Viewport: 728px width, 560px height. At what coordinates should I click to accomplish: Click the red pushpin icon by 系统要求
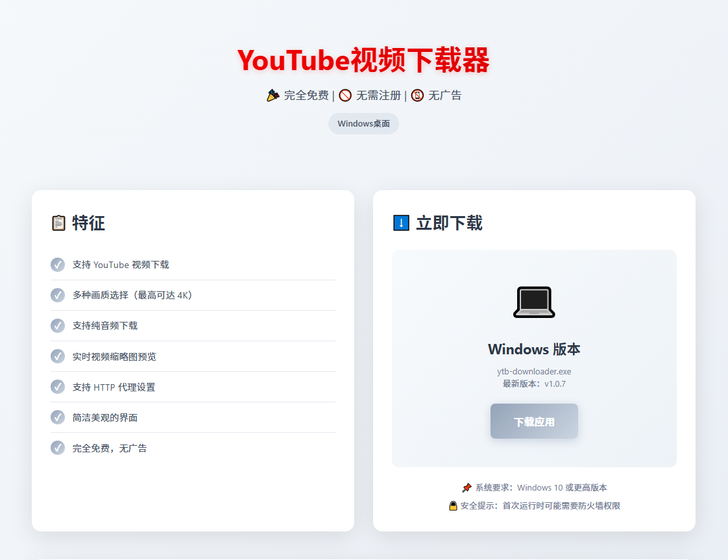click(x=467, y=488)
